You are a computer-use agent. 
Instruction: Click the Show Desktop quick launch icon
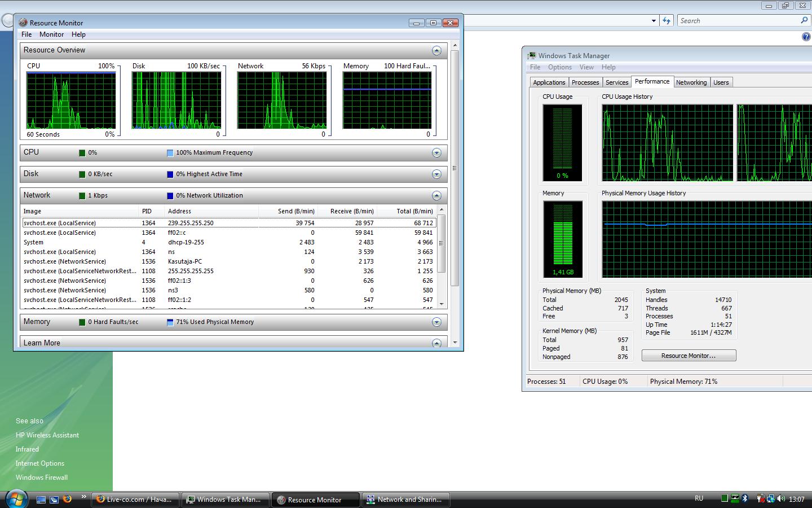click(41, 500)
